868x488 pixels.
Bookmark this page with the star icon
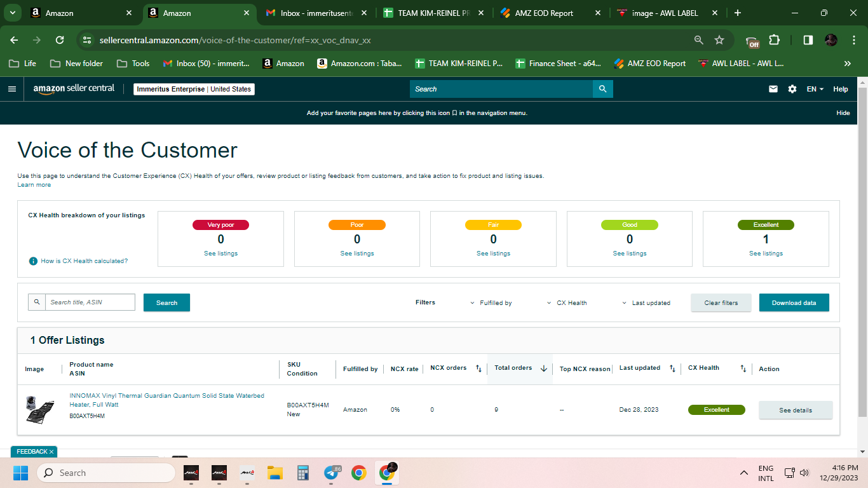pos(719,40)
